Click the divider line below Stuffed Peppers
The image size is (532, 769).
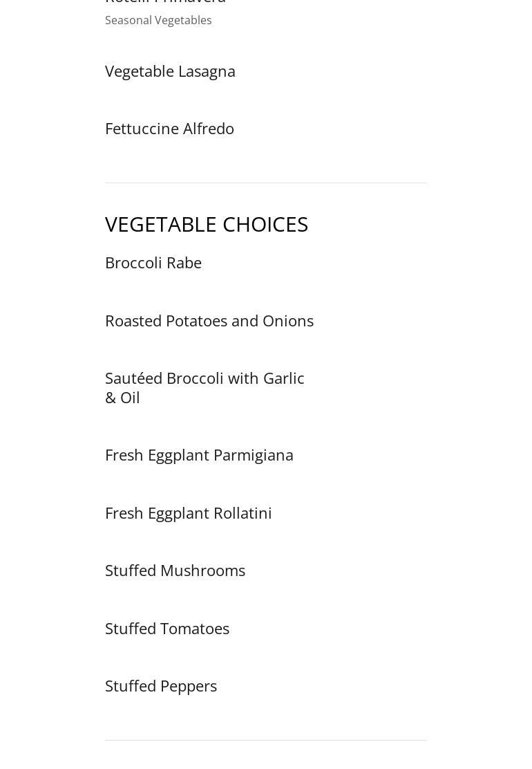(266, 740)
